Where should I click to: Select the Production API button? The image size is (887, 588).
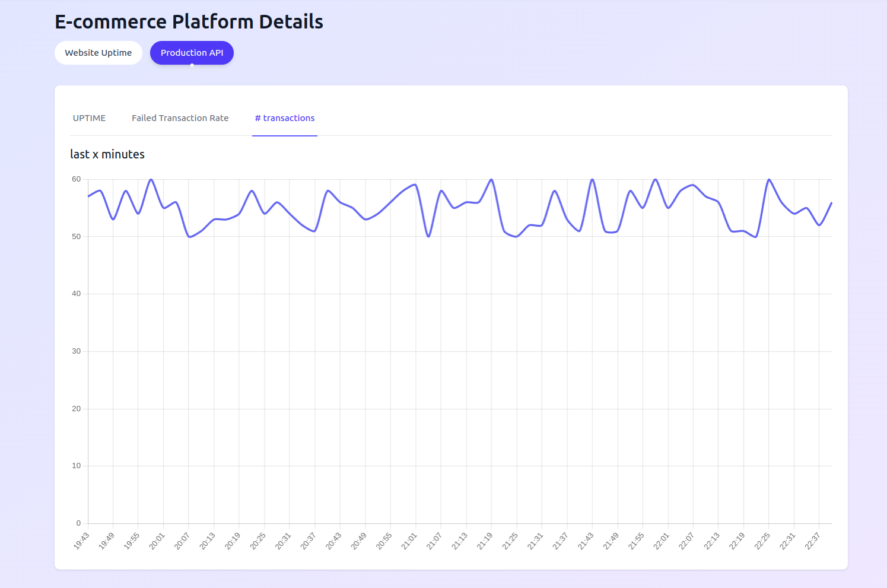192,53
